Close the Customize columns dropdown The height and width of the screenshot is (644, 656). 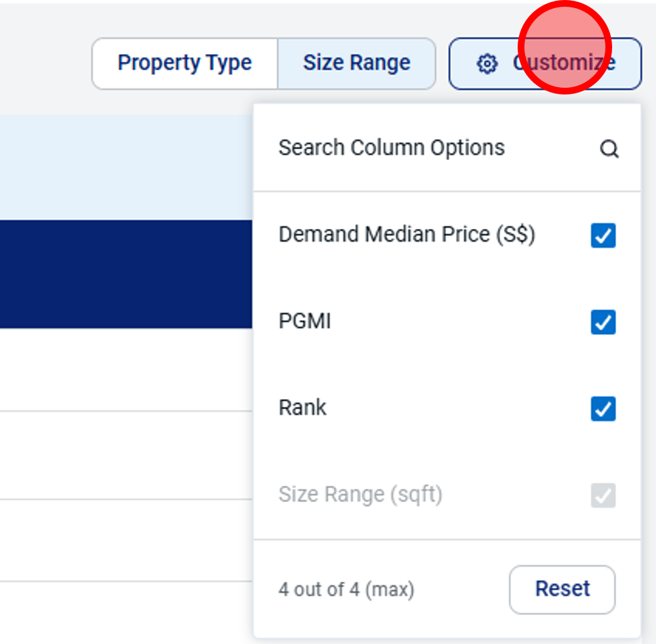pos(545,63)
